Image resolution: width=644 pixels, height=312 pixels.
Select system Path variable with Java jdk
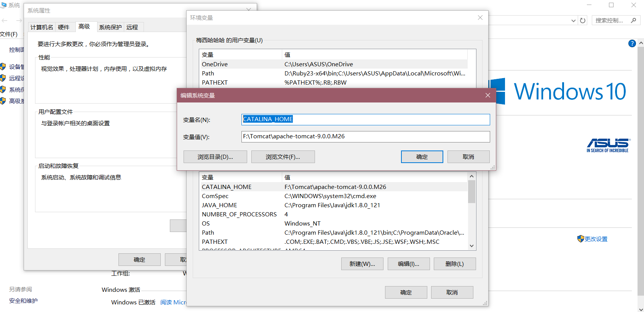click(x=334, y=232)
